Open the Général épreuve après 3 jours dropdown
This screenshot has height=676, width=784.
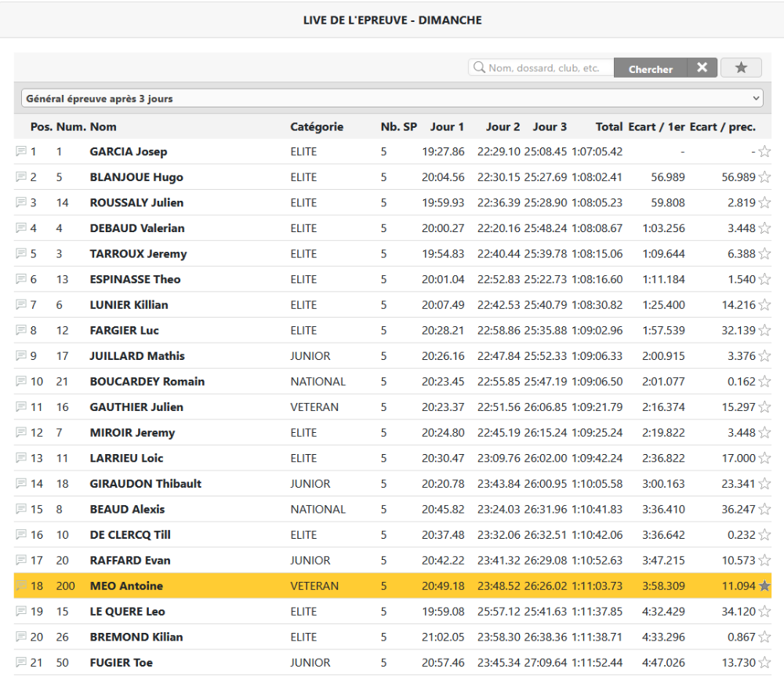392,99
